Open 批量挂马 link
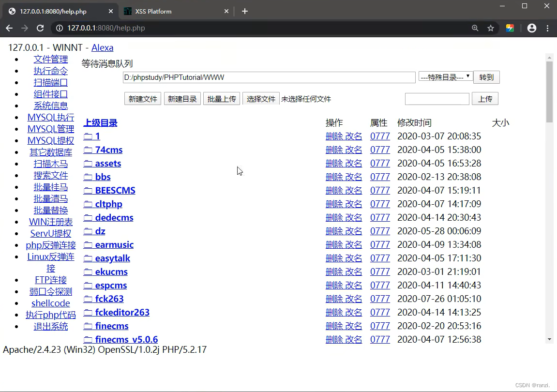This screenshot has width=557, height=392. pyautogui.click(x=51, y=187)
